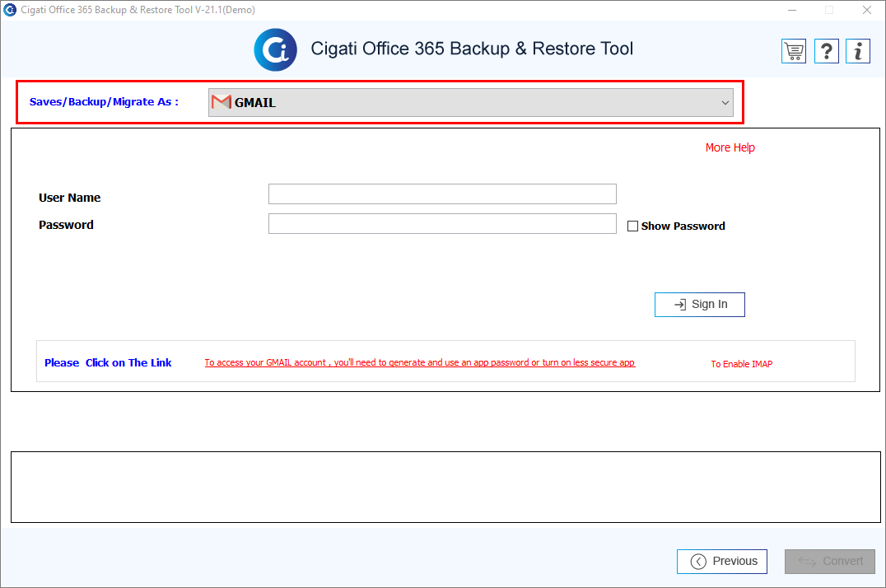Click the 'Password' label
Image resolution: width=886 pixels, height=588 pixels.
(x=66, y=225)
